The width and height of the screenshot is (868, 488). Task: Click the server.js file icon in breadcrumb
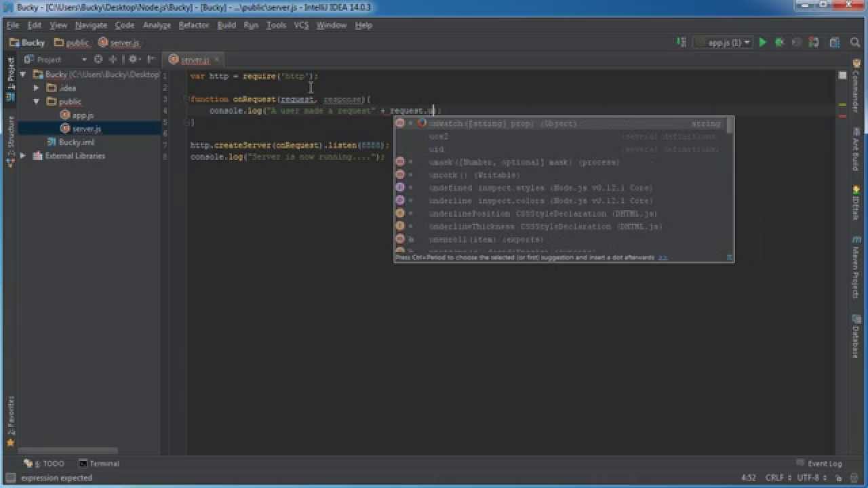(x=102, y=42)
